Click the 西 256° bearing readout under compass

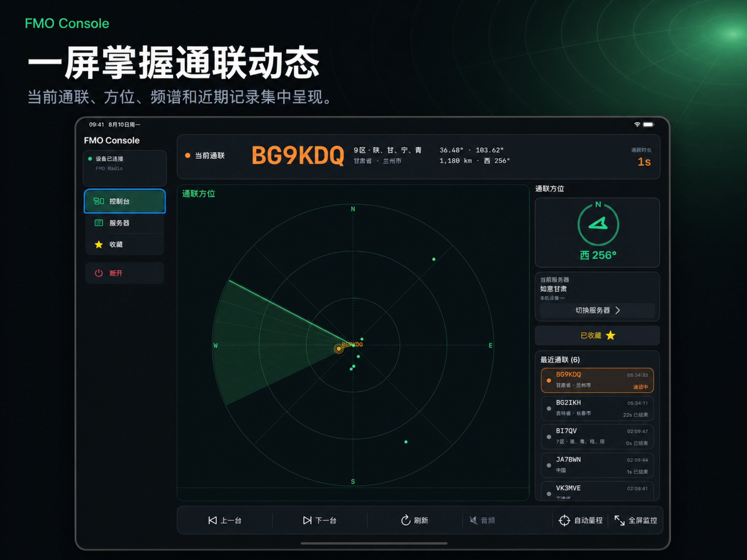[x=598, y=255]
